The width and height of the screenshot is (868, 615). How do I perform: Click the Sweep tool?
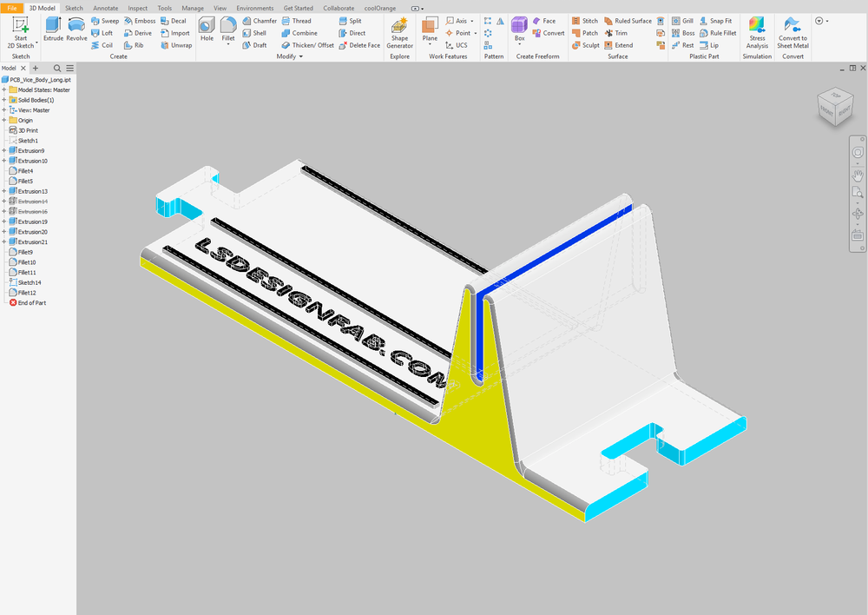pyautogui.click(x=105, y=21)
